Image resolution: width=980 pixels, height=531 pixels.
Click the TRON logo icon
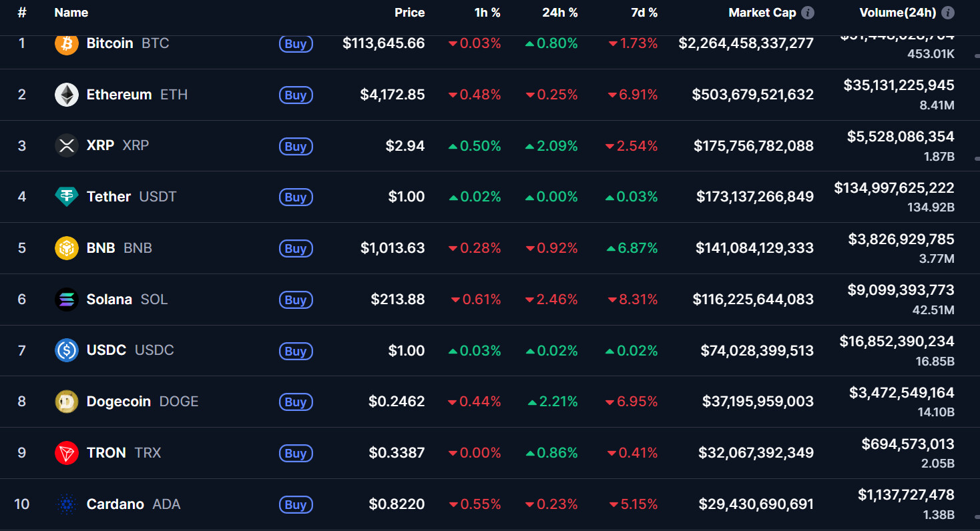(x=66, y=453)
